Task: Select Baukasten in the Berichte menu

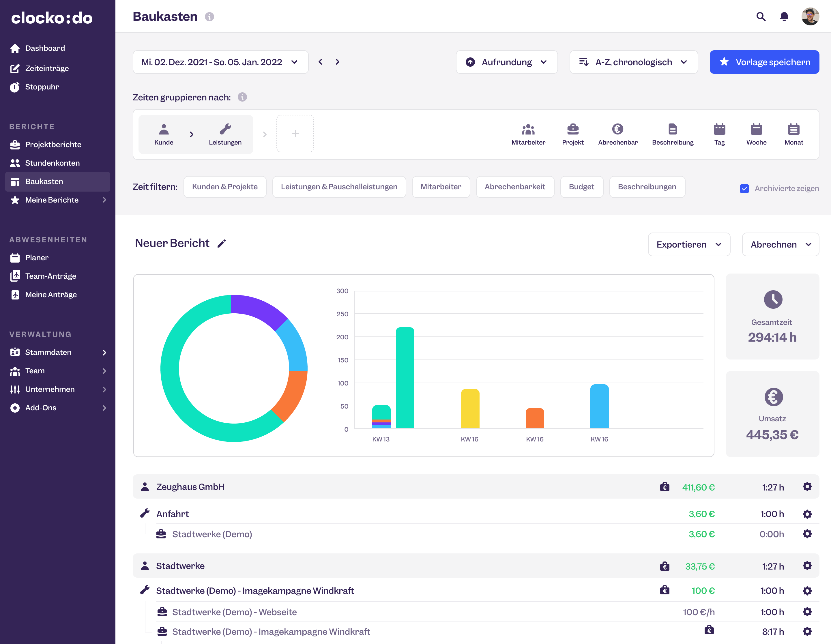Action: click(x=44, y=181)
